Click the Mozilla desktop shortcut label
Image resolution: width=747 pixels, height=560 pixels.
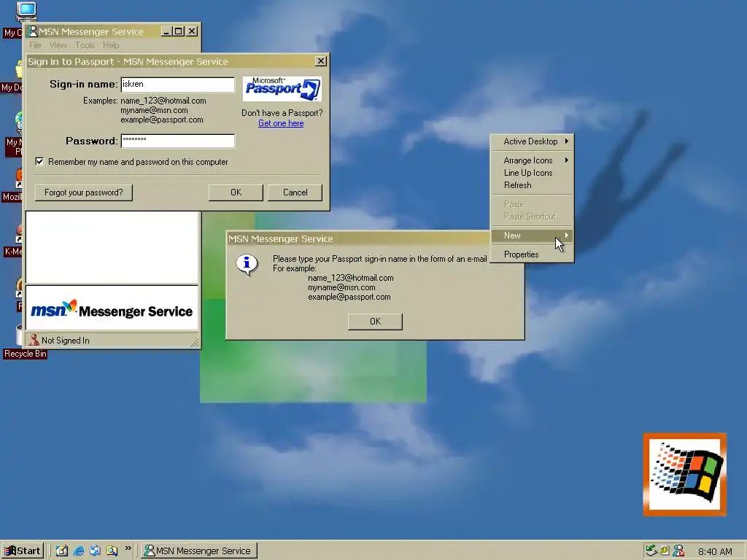[12, 197]
